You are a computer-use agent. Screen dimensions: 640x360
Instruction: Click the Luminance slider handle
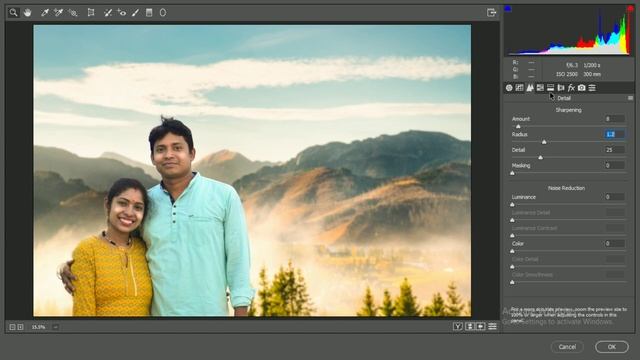pyautogui.click(x=513, y=204)
